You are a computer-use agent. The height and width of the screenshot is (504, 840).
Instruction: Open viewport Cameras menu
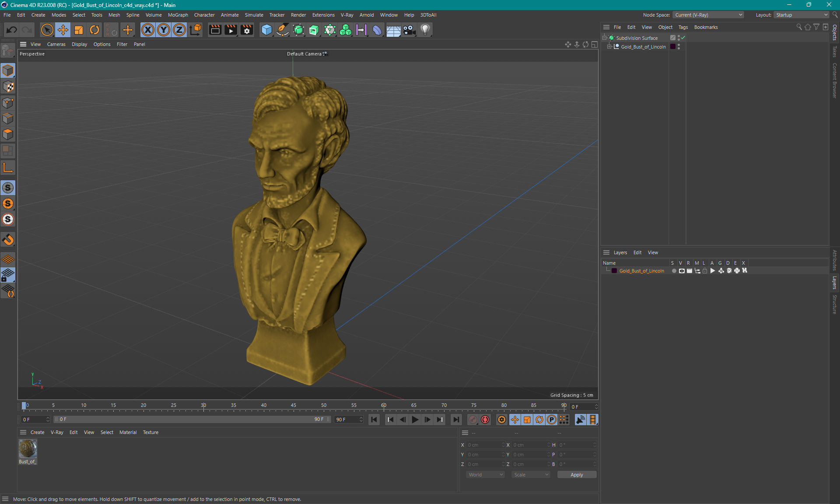pyautogui.click(x=56, y=44)
